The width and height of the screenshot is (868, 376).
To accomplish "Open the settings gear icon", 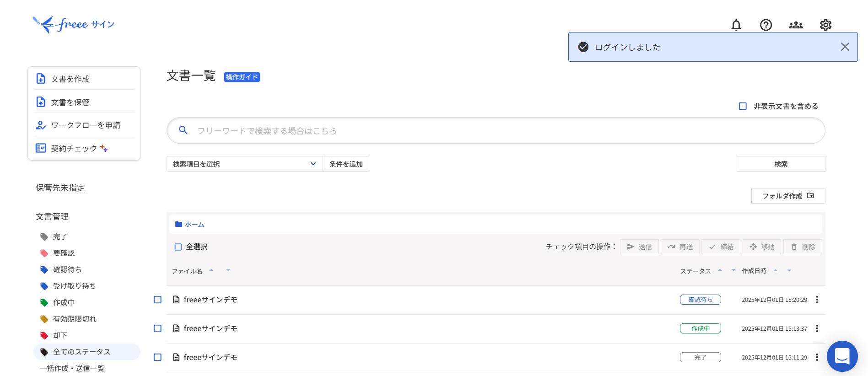I will 825,25.
